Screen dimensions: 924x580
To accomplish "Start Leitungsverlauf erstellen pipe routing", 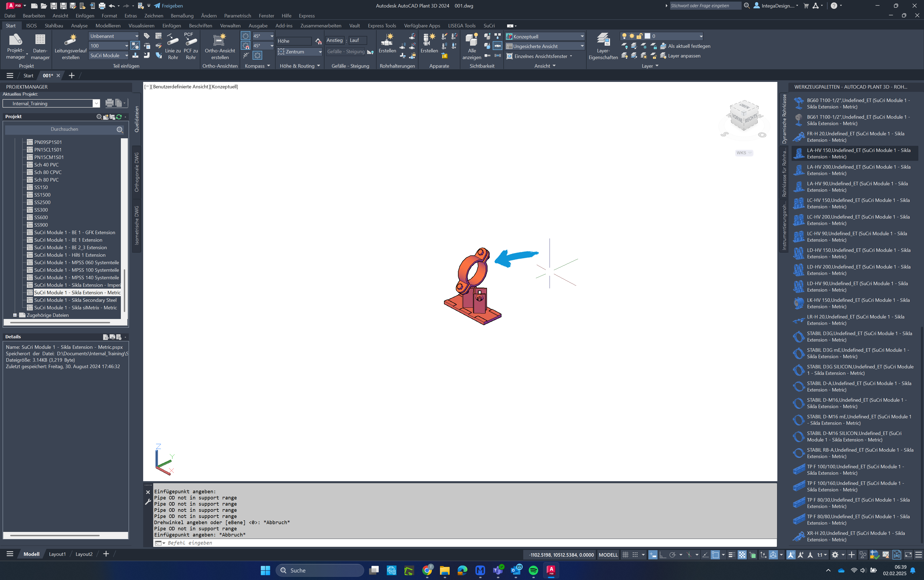I will pyautogui.click(x=71, y=46).
